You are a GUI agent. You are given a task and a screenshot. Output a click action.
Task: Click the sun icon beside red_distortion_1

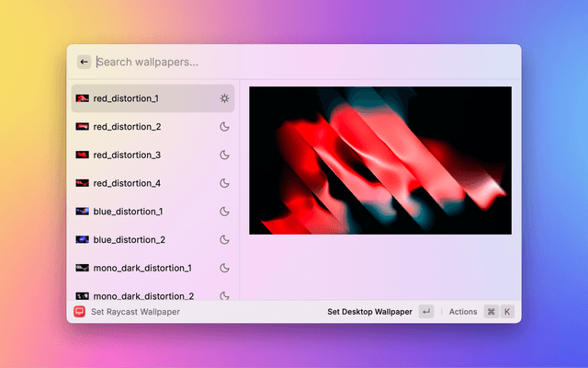pos(224,98)
